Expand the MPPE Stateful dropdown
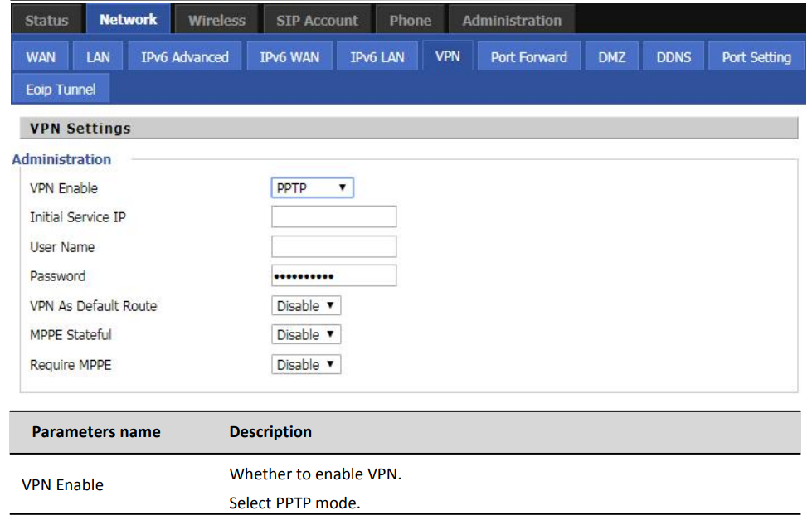The width and height of the screenshot is (812, 525). [306, 334]
